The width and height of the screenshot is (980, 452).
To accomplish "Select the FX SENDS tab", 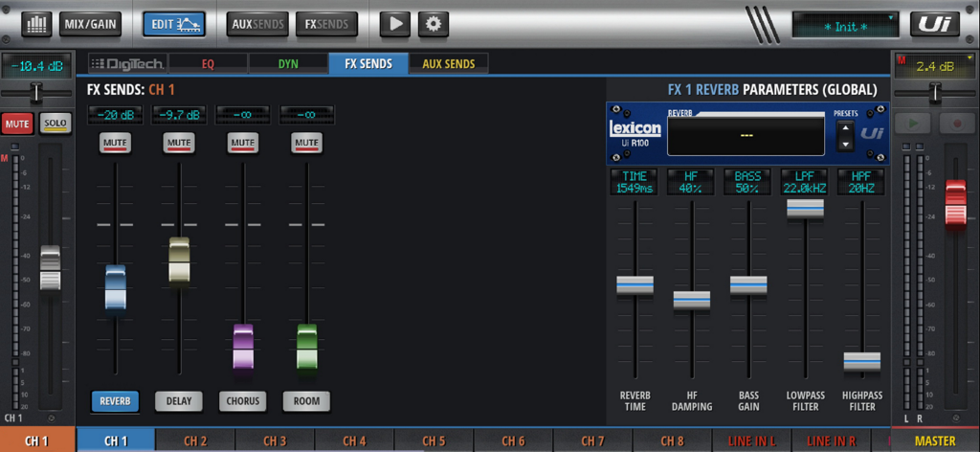I will (368, 64).
